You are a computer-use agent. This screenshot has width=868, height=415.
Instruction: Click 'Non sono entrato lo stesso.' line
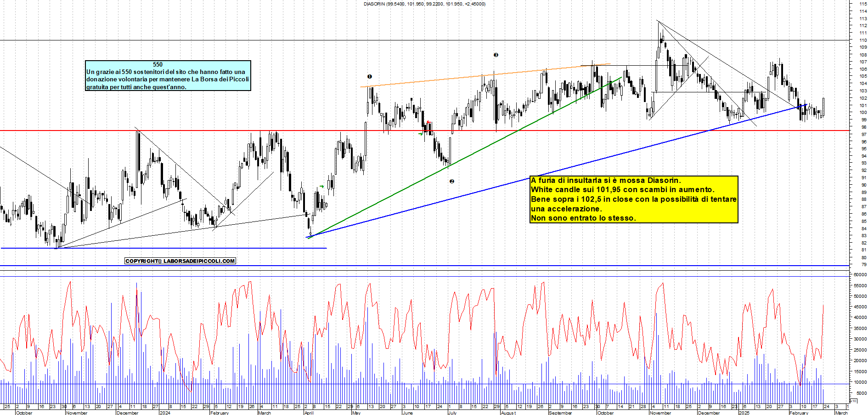(x=583, y=218)
